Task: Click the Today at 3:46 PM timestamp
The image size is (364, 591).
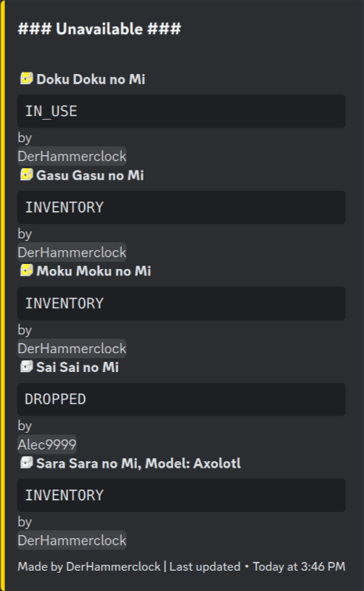Action: (299, 566)
